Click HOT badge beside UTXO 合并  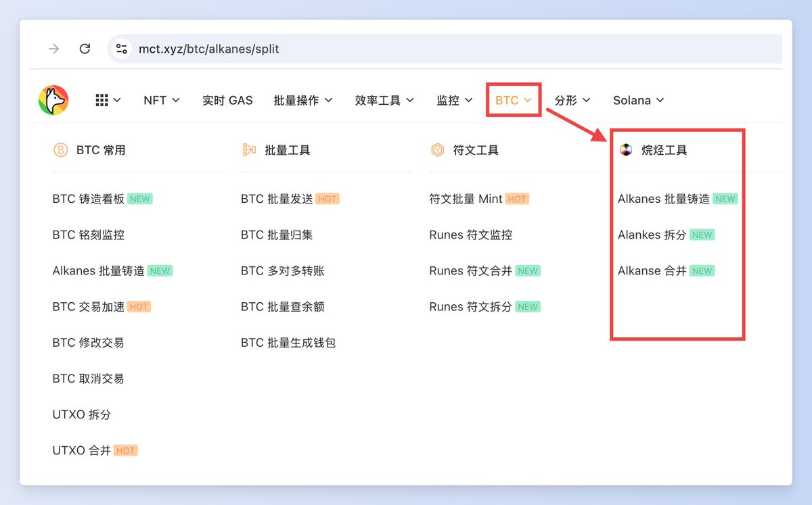tap(125, 450)
